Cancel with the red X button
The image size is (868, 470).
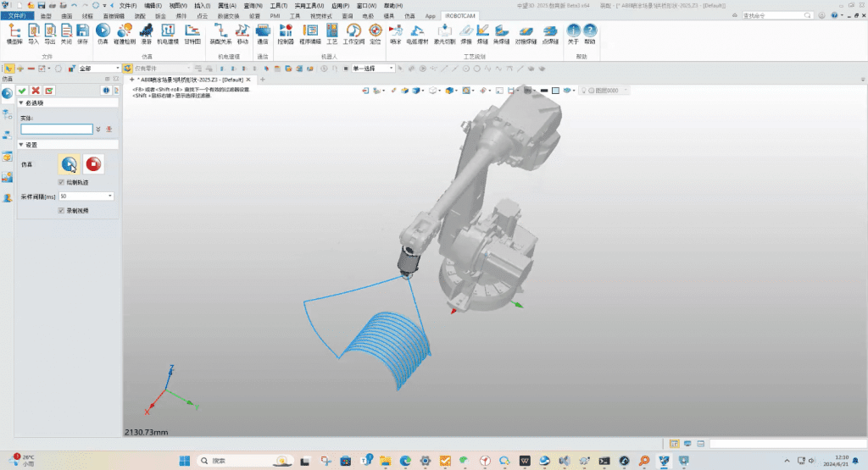click(36, 91)
